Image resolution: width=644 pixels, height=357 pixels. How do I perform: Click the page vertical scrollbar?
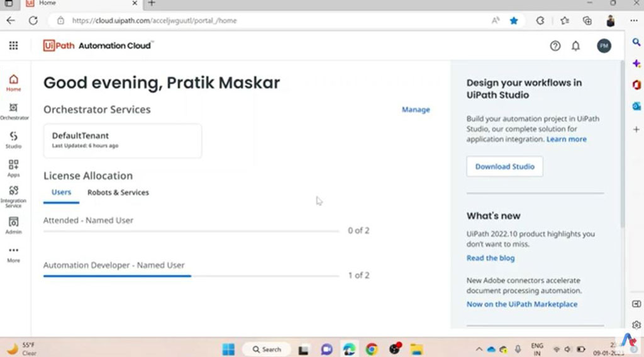[x=622, y=144]
